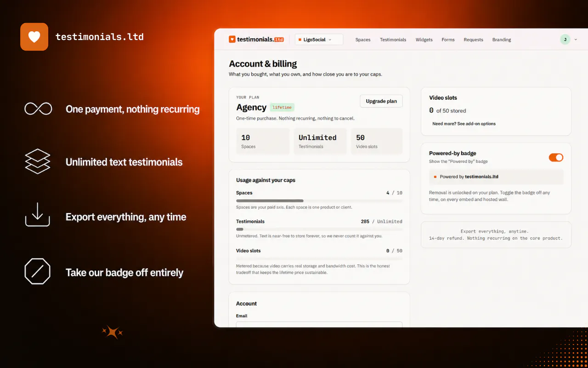Click One payment, nothing recurring text
This screenshot has width=588, height=368.
pos(132,109)
